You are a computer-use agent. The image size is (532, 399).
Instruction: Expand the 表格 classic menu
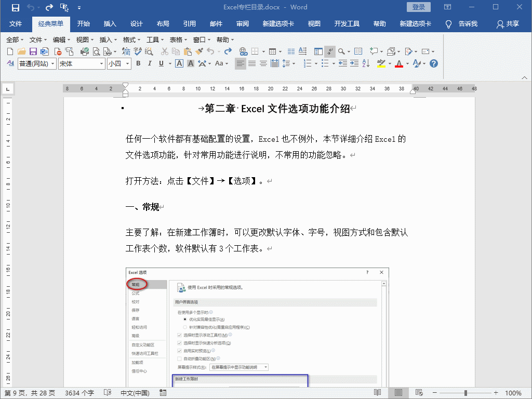(178, 39)
